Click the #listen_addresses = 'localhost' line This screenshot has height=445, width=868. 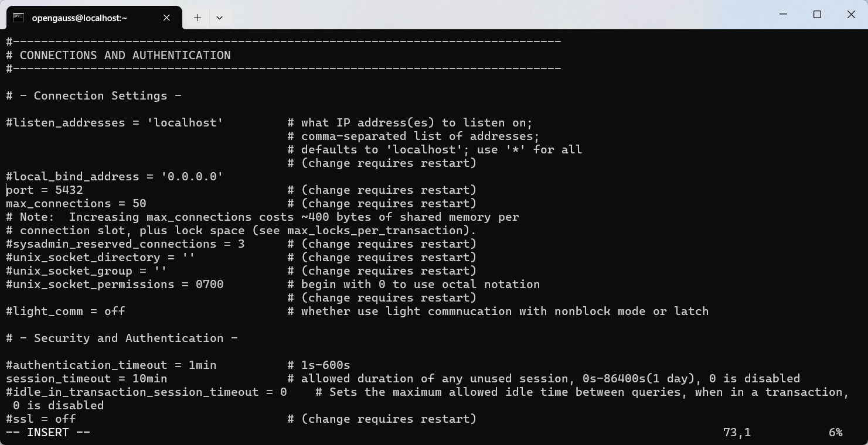tap(114, 122)
